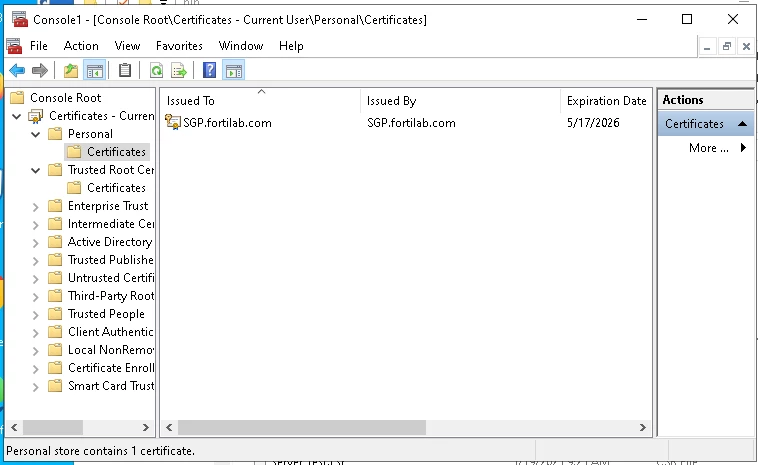The width and height of the screenshot is (758, 465).
Task: Expand the Untrusted Certificates node
Action: click(35, 279)
